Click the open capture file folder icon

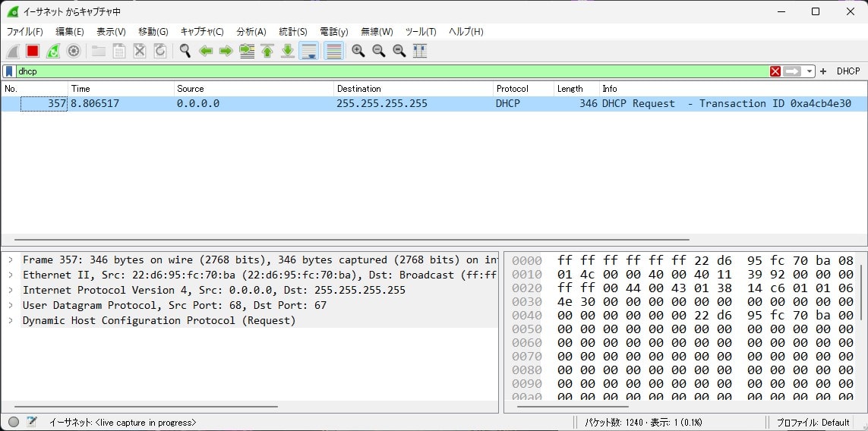pos(99,52)
